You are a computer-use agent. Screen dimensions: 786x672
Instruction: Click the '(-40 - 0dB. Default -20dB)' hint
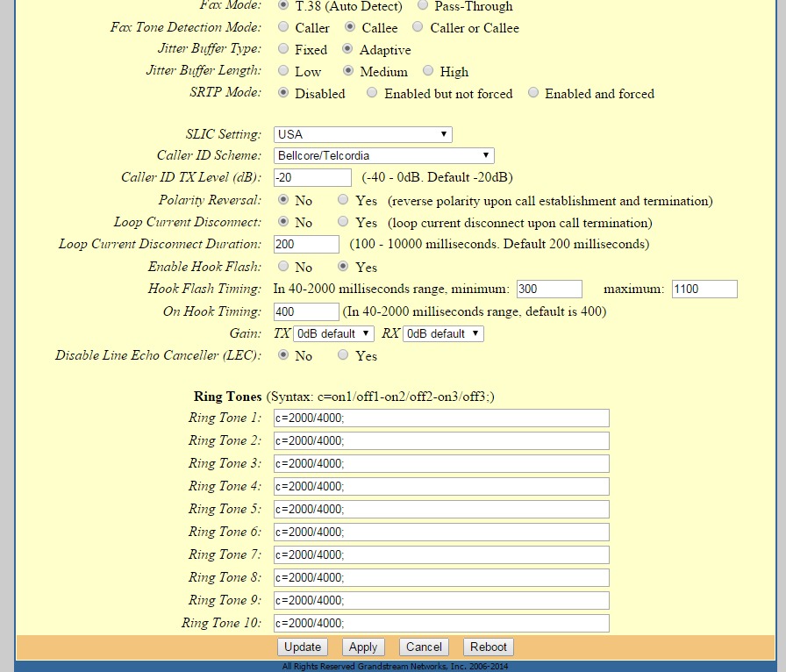[x=437, y=177]
